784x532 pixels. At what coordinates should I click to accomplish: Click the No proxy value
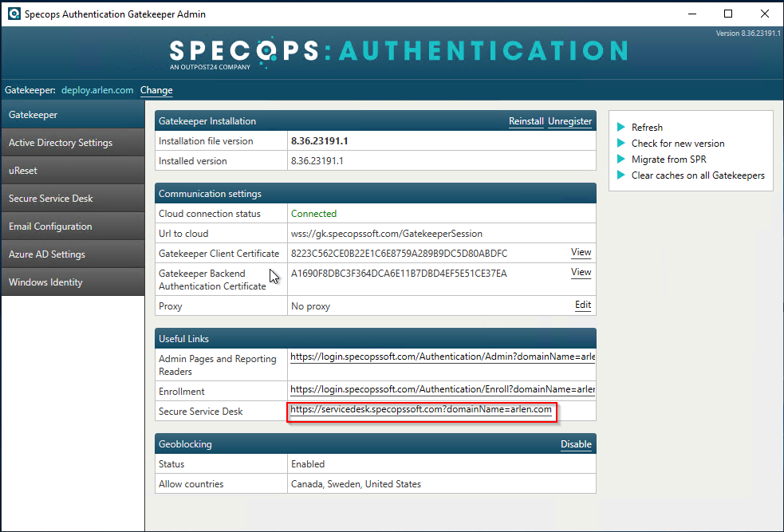pos(310,306)
